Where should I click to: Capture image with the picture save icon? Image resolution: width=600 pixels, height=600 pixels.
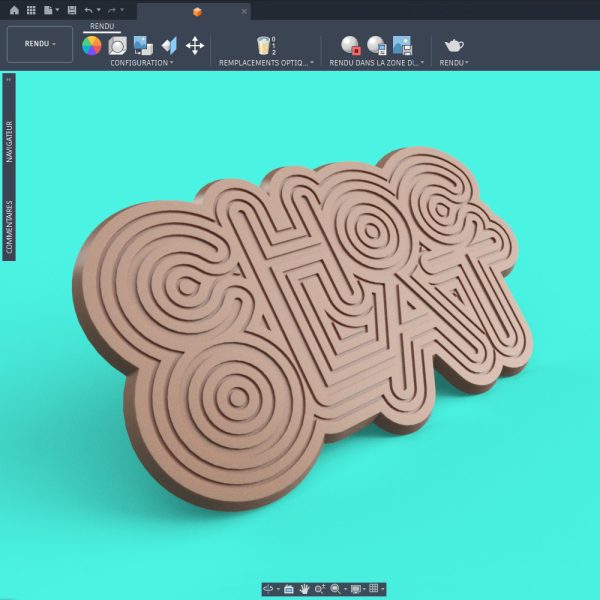coord(402,45)
